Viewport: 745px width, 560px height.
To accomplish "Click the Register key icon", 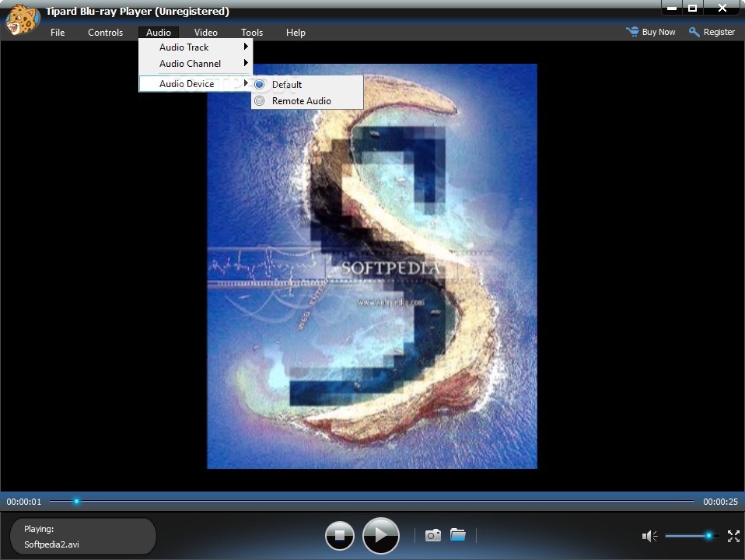I will click(694, 32).
